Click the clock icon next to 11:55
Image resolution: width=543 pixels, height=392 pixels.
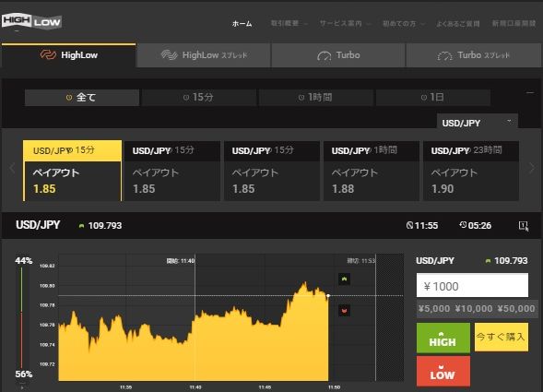(x=409, y=226)
